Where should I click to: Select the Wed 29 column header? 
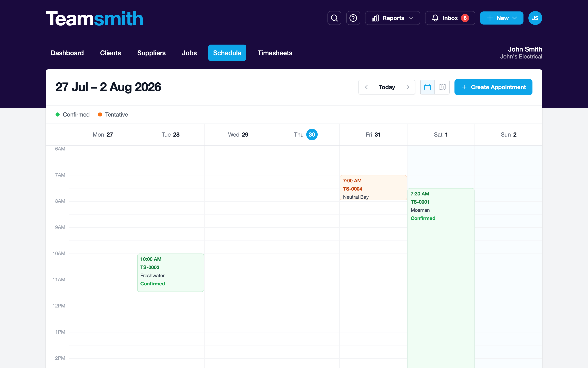click(238, 135)
